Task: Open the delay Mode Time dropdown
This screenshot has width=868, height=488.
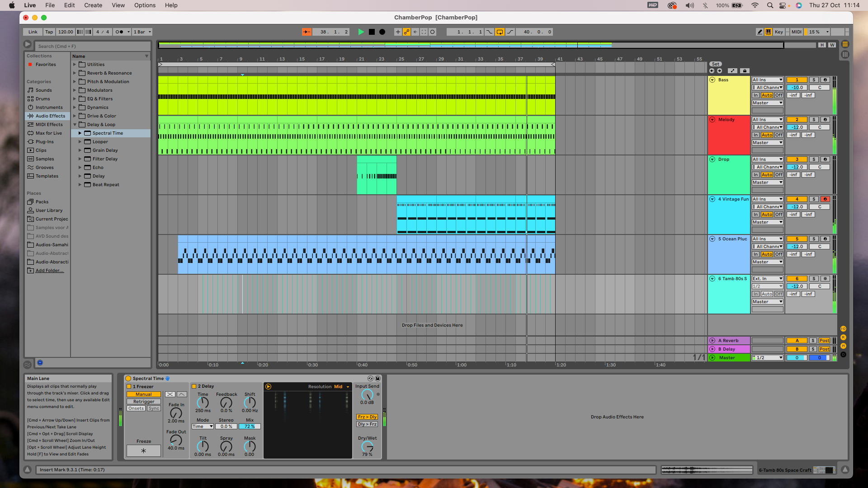Action: [x=203, y=427]
